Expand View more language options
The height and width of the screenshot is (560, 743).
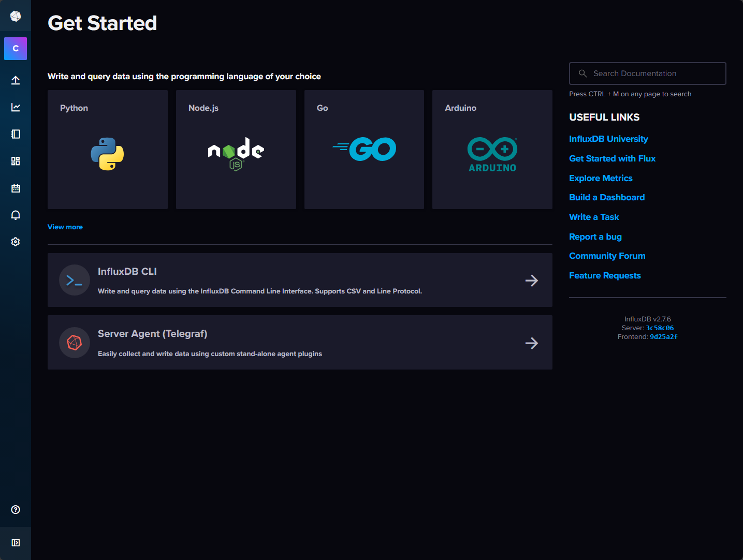pyautogui.click(x=65, y=227)
